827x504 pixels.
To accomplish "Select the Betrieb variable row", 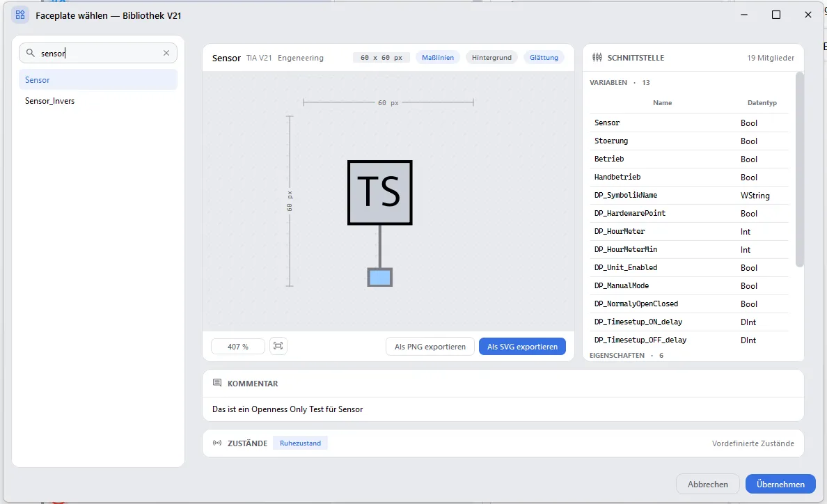I will point(688,159).
